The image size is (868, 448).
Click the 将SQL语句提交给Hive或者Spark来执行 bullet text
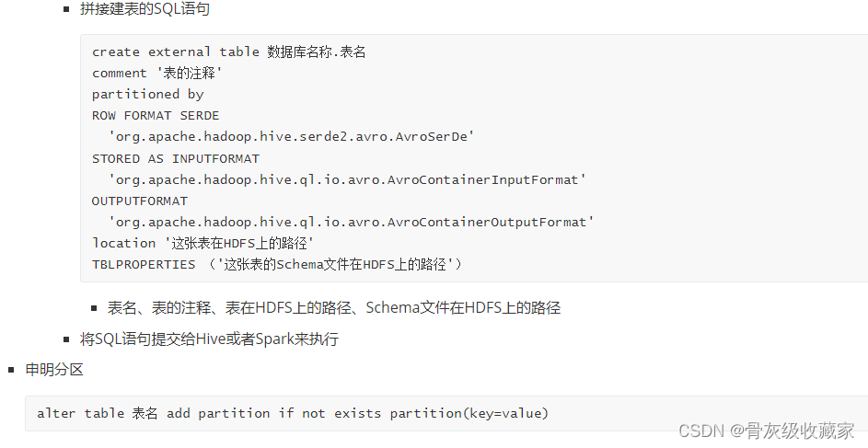point(209,339)
